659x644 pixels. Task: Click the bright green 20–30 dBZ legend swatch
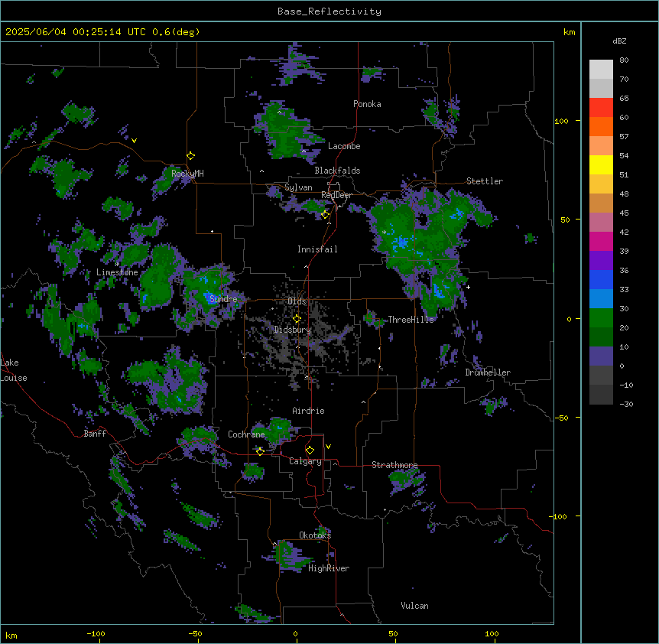tap(601, 318)
